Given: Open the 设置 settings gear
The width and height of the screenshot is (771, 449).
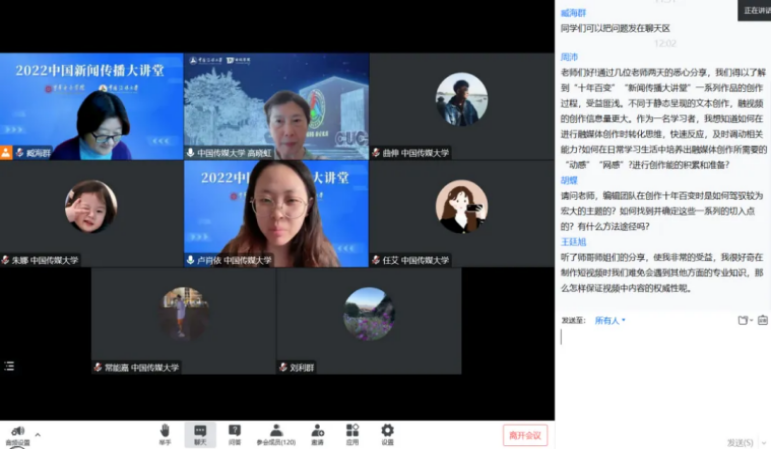Looking at the screenshot, I should [387, 432].
